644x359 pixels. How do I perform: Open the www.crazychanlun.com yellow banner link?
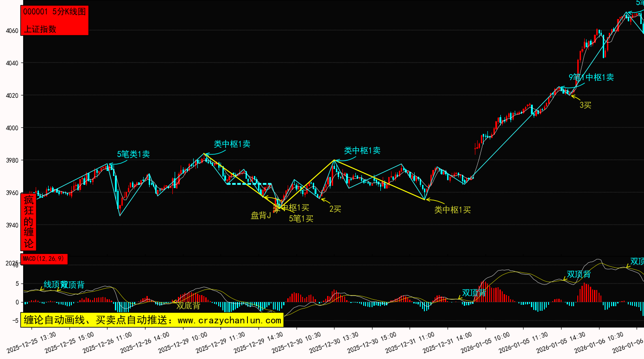[x=152, y=320]
